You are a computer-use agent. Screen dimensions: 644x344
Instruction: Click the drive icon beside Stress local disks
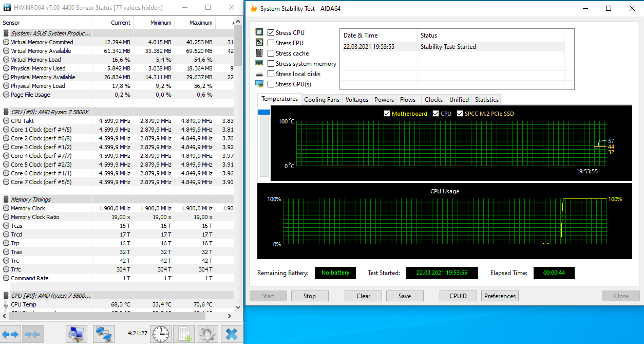pos(259,74)
